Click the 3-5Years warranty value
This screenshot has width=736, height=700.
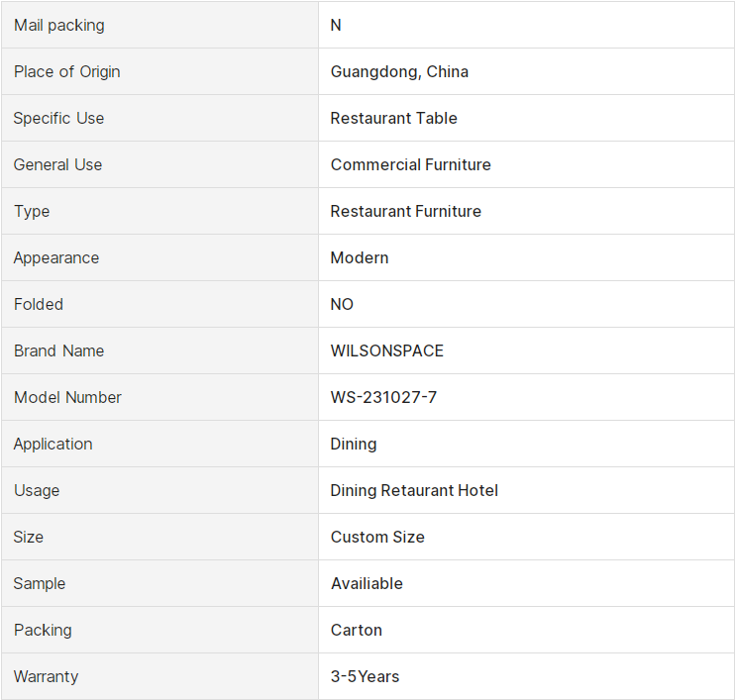(x=365, y=676)
